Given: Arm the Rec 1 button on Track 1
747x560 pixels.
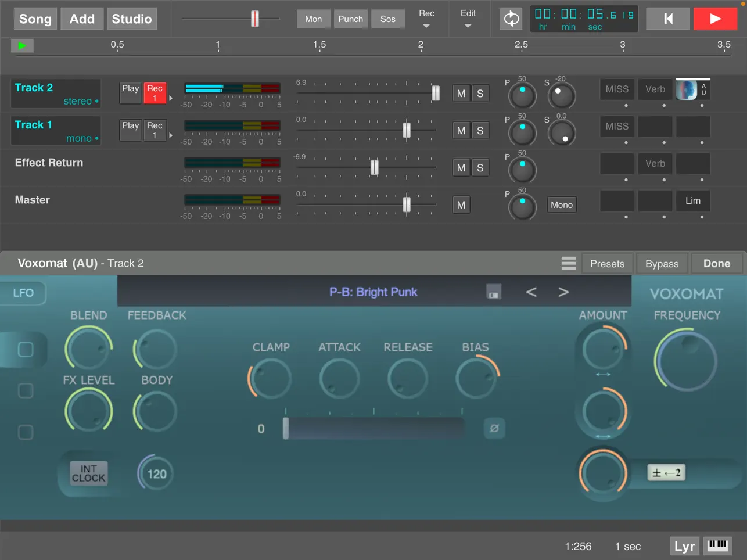Looking at the screenshot, I should point(155,130).
